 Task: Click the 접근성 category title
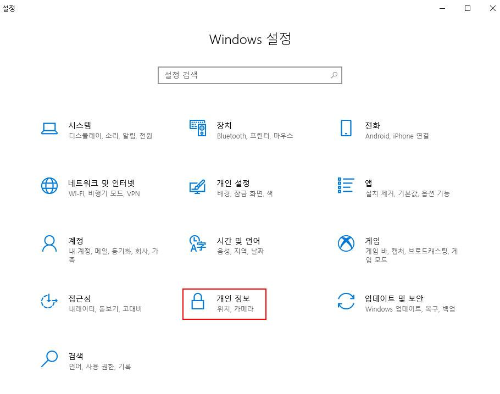79,298
